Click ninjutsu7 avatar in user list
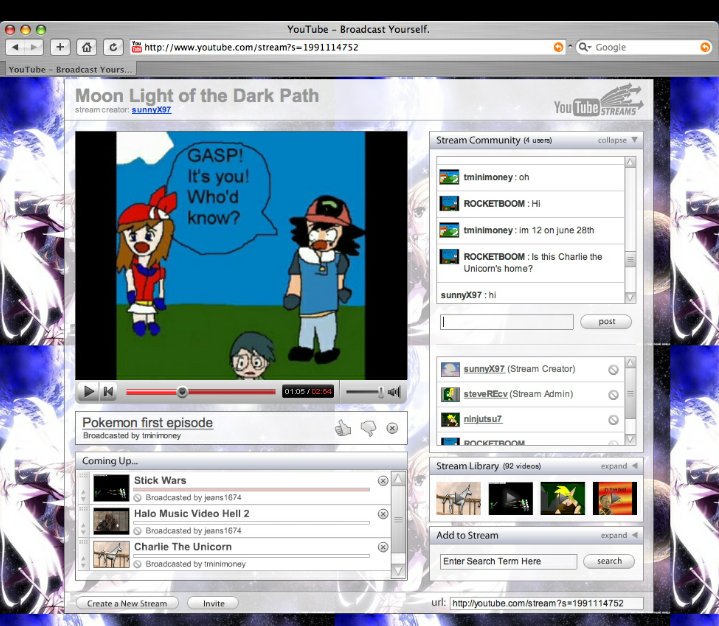Image resolution: width=719 pixels, height=626 pixels. click(450, 419)
